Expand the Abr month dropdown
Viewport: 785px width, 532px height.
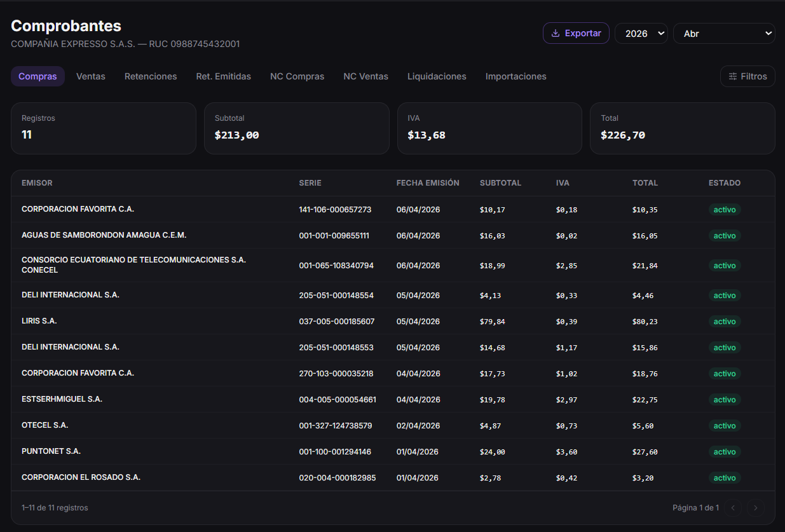tap(723, 34)
